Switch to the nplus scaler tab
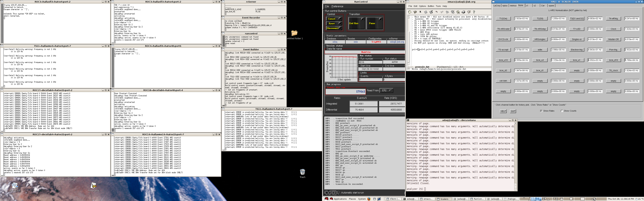Image resolution: width=644 pixels, height=201 pixels. 505,6
